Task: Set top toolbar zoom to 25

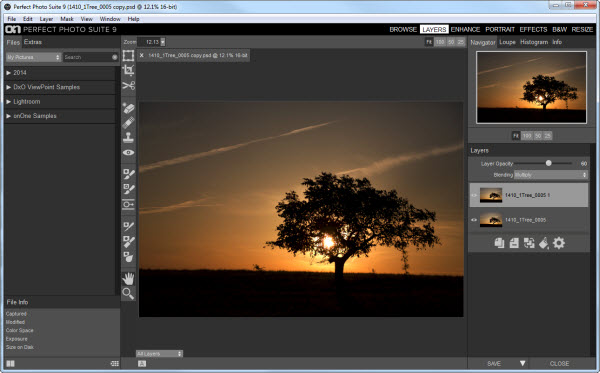Action: click(x=460, y=42)
